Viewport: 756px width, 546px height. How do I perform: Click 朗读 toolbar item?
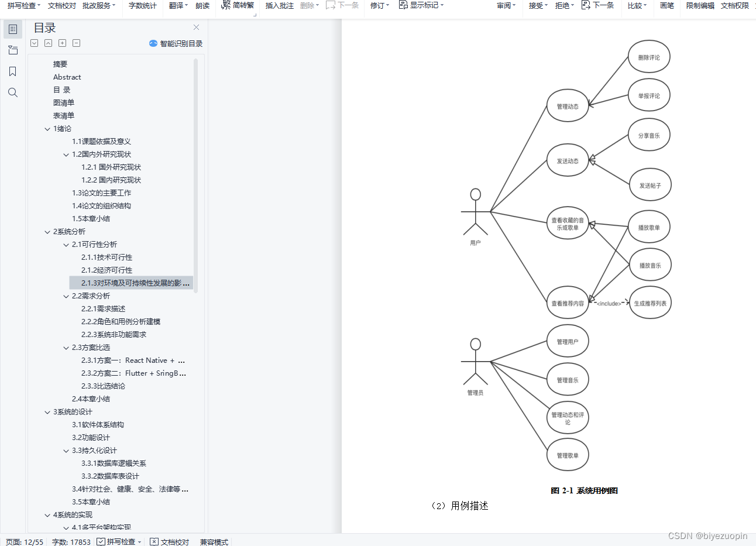pyautogui.click(x=202, y=5)
